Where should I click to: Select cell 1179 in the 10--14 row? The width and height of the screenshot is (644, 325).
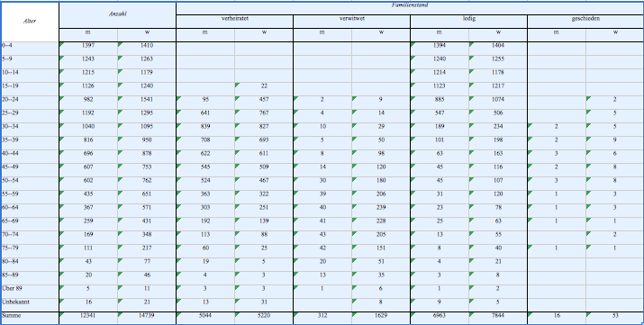click(x=147, y=76)
